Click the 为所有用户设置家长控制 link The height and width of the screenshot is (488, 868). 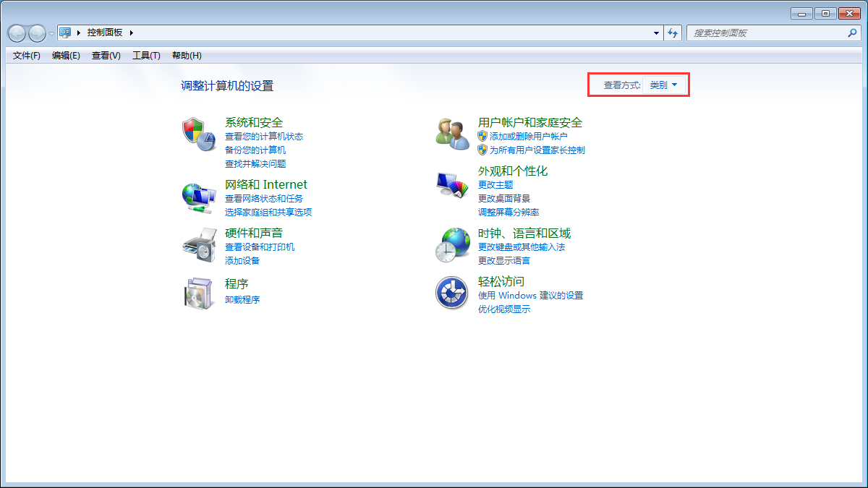tap(537, 150)
